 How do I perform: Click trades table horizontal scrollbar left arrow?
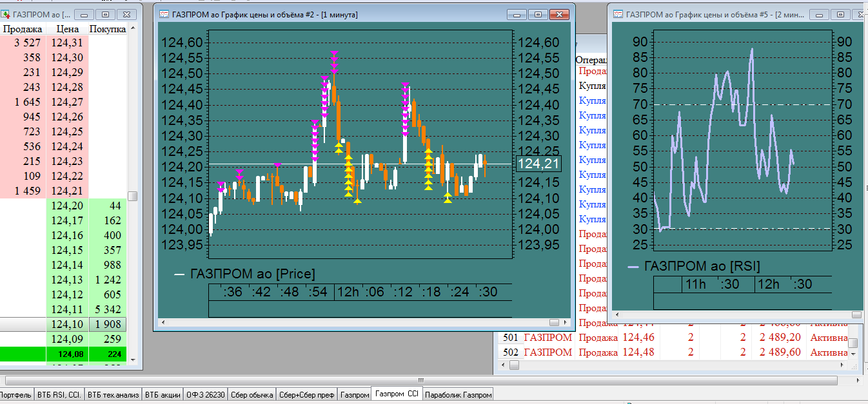click(x=504, y=365)
